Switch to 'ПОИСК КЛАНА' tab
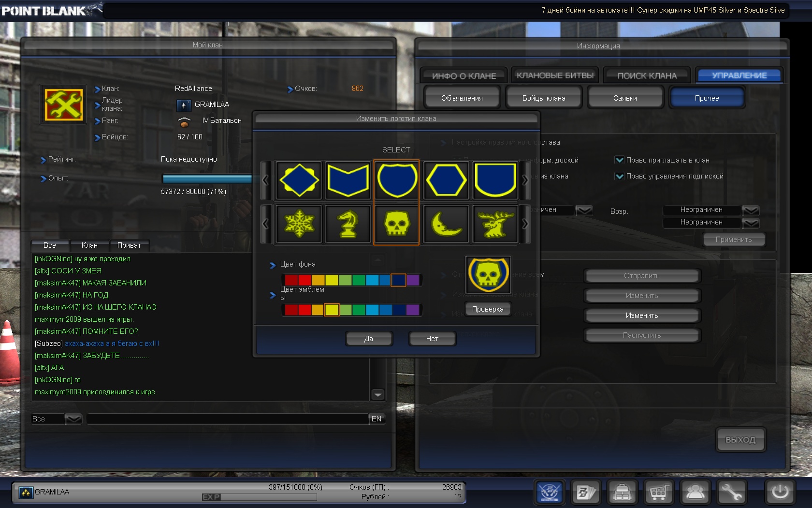 pyautogui.click(x=647, y=75)
